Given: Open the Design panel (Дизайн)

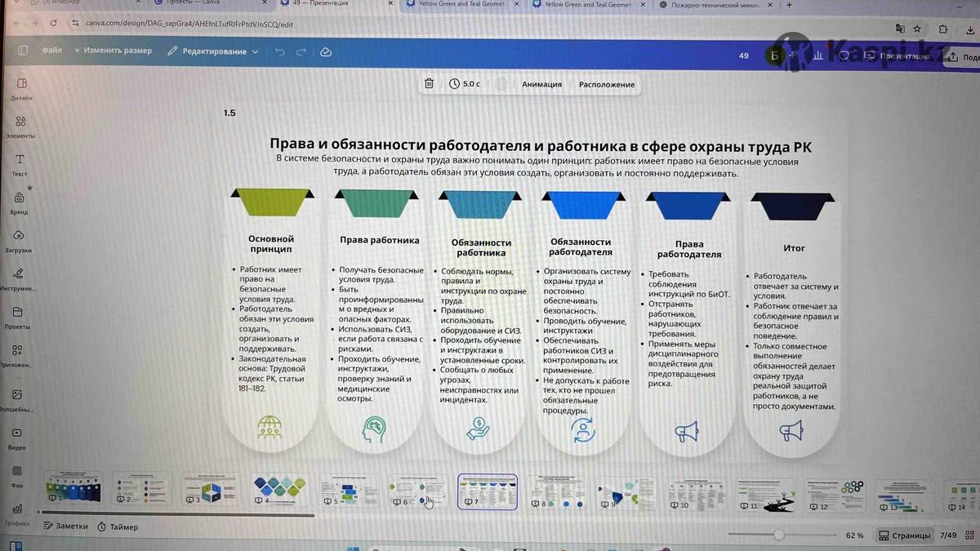Looking at the screenshot, I should 21,87.
